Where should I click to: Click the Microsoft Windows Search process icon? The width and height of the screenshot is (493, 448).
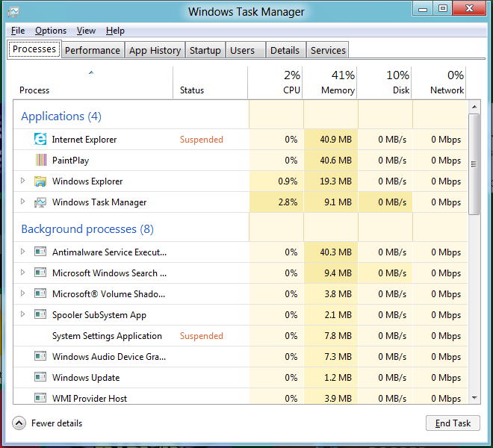coord(40,273)
